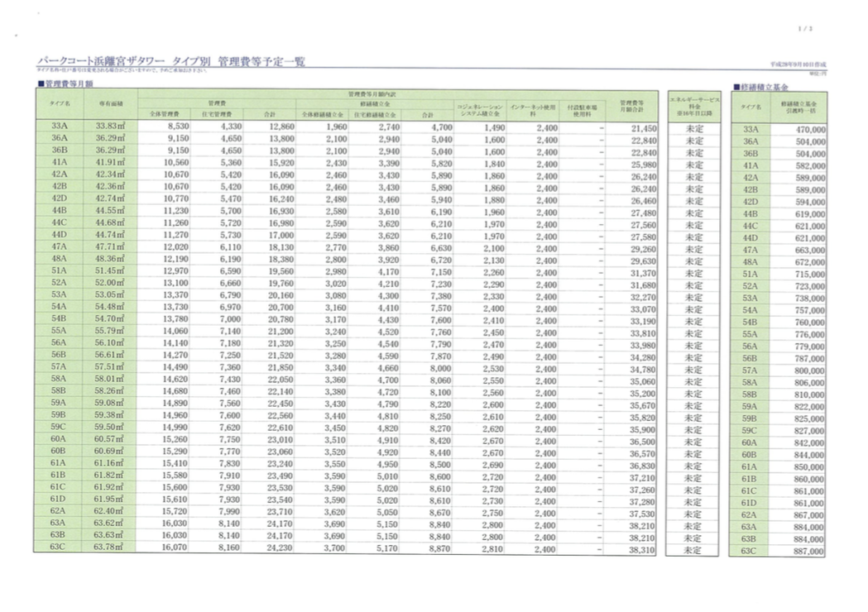Select the 全体管理費 value 8,530
This screenshot has width=868, height=612.
point(178,128)
